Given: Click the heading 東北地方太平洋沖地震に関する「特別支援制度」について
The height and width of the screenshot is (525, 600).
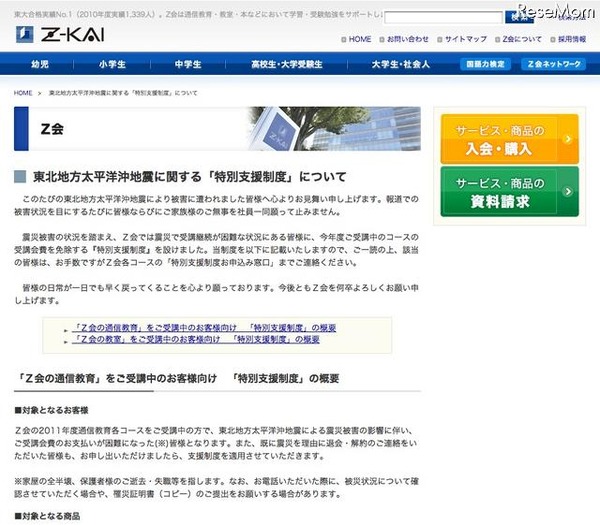Looking at the screenshot, I should 190,177.
